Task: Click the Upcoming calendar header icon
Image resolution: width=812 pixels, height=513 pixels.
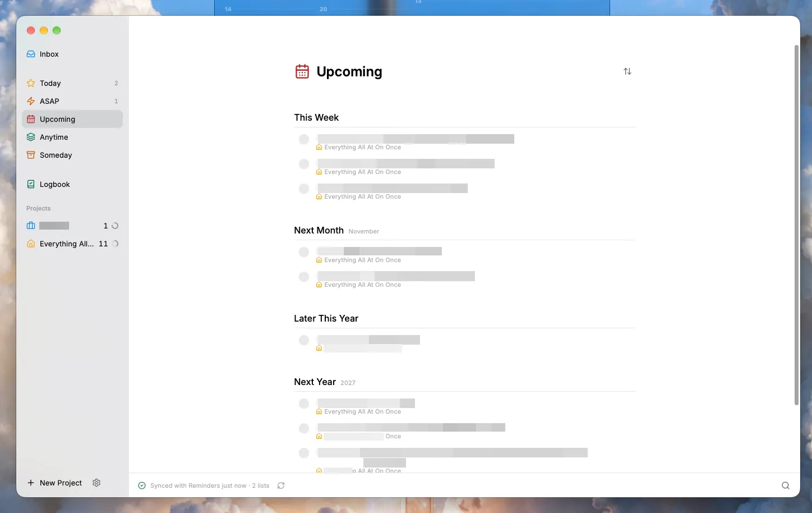Action: coord(302,71)
